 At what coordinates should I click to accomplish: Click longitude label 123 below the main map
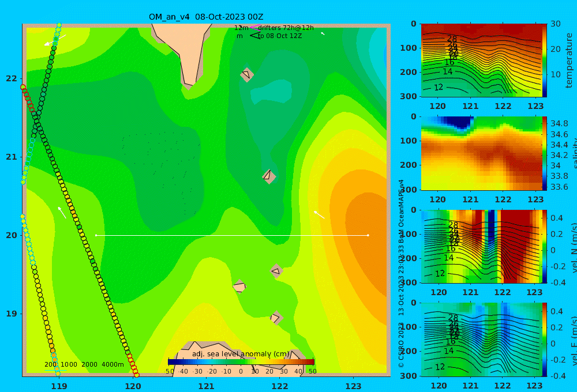pos(353,386)
